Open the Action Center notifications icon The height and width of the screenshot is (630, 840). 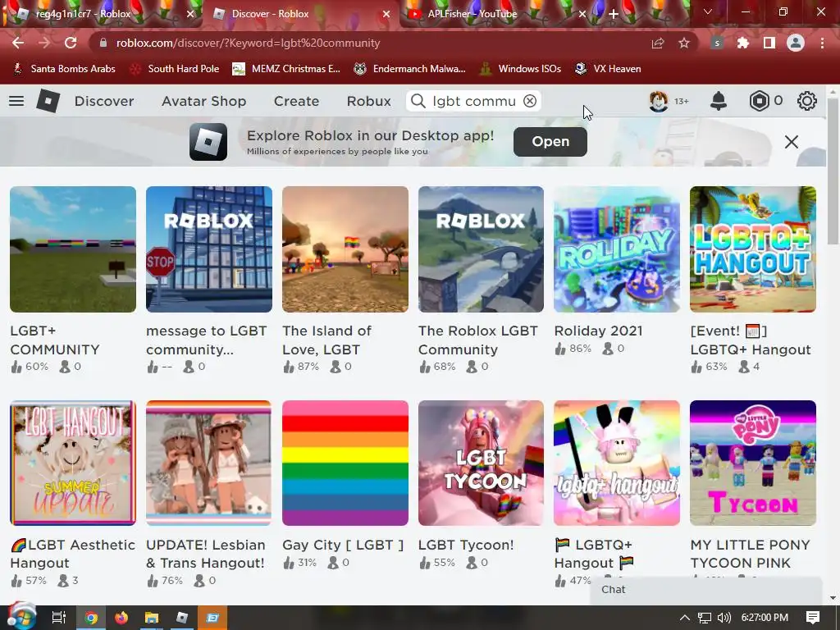tap(813, 618)
